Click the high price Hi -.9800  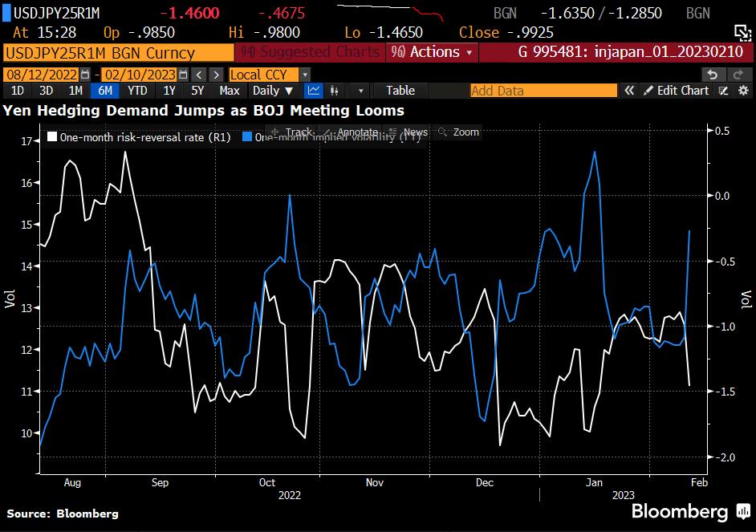264,33
